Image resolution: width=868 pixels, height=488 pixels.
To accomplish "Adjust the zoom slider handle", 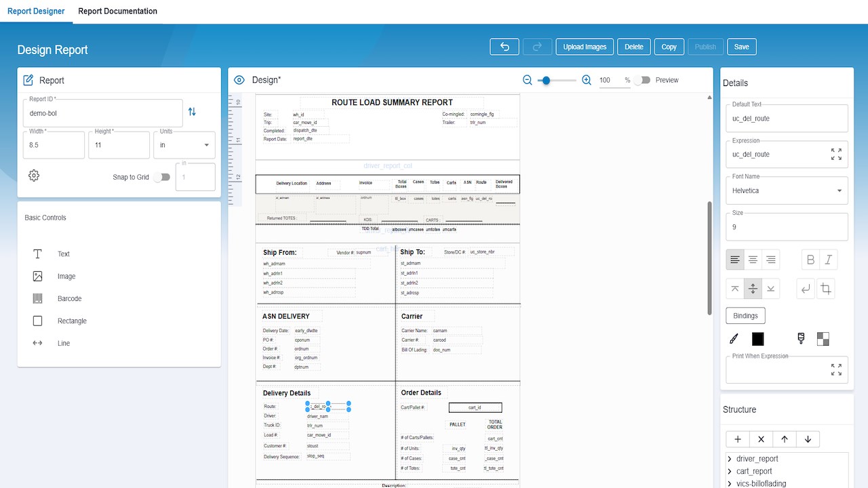I will [x=546, y=80].
